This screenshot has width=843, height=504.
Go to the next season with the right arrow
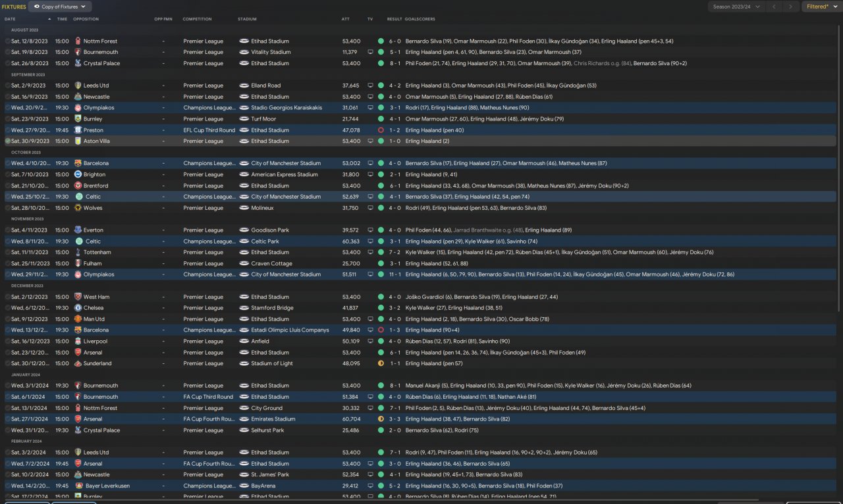791,7
